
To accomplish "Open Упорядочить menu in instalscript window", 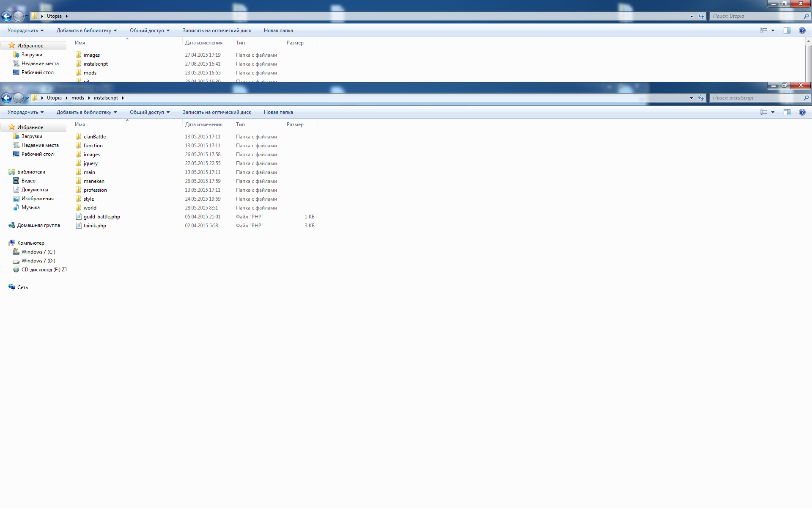I will (25, 112).
